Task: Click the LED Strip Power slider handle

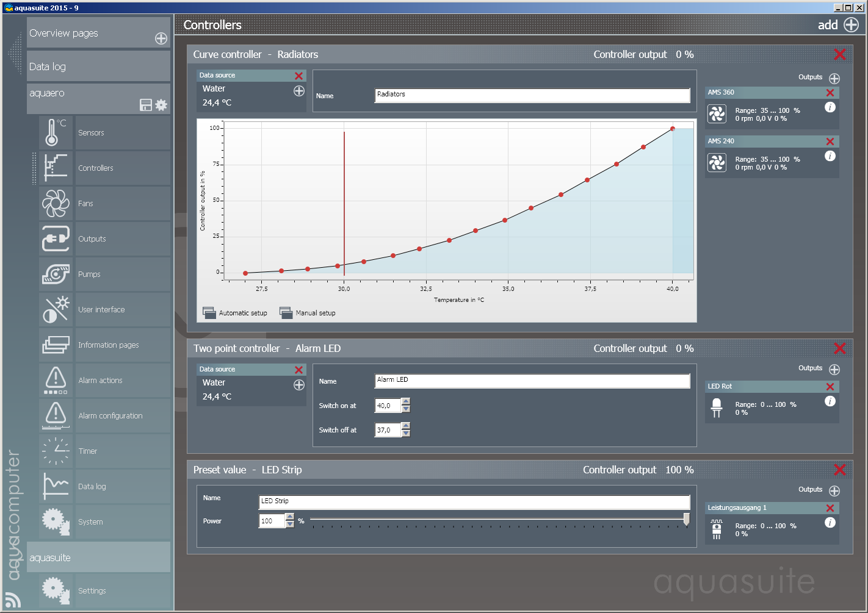Action: pyautogui.click(x=687, y=519)
